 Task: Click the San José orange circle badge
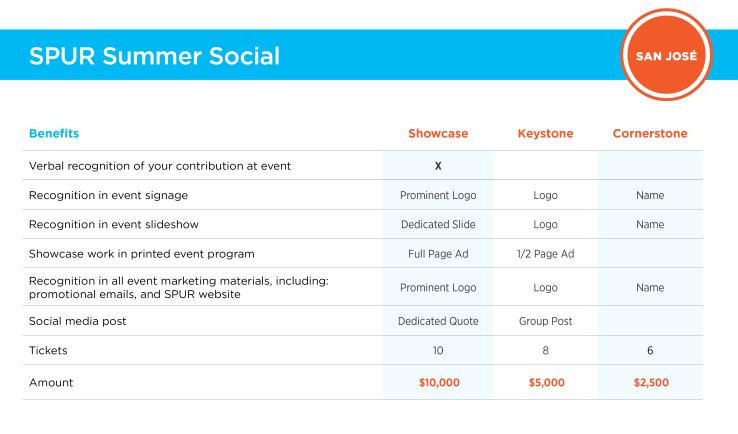pos(666,55)
